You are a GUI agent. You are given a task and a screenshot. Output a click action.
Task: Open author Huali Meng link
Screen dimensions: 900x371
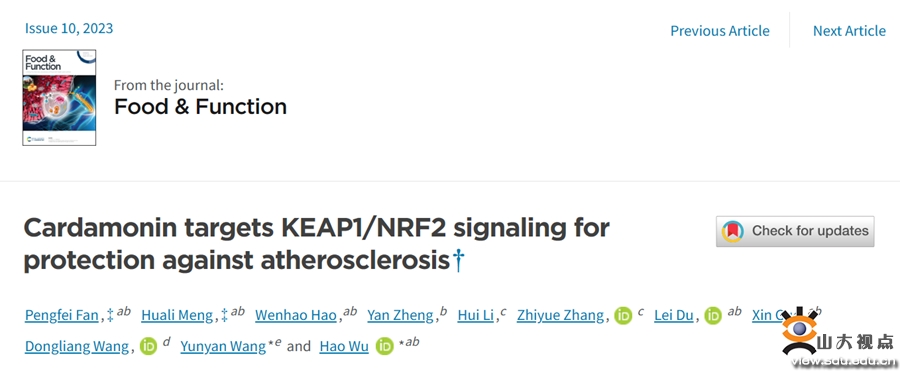pyautogui.click(x=177, y=315)
